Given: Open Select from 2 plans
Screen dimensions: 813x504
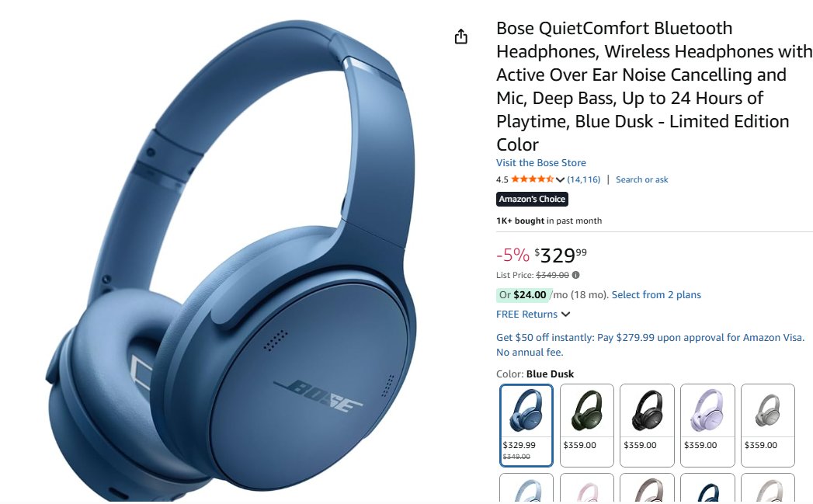Looking at the screenshot, I should [656, 294].
